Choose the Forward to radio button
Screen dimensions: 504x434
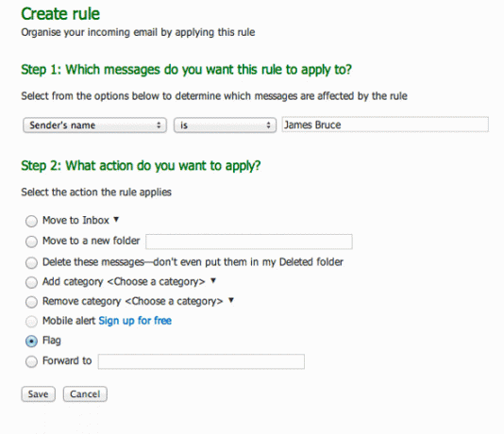point(31,361)
